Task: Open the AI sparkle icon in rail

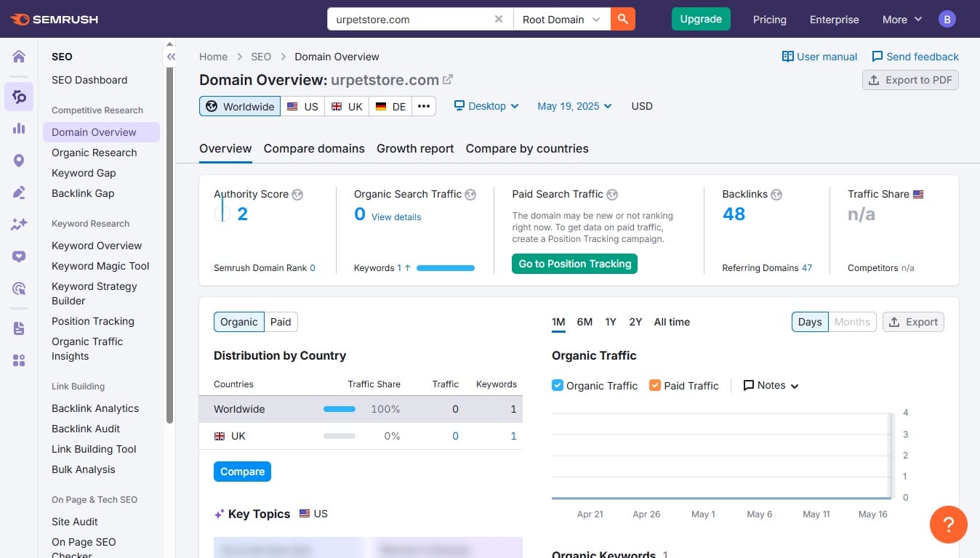Action: (x=19, y=225)
